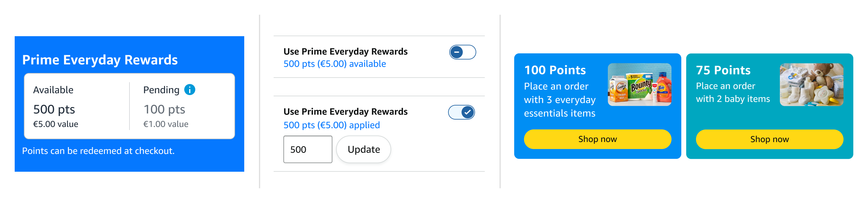Viewport: 868px width, 203px height.
Task: Open the everyday essentials product image
Action: tap(639, 85)
